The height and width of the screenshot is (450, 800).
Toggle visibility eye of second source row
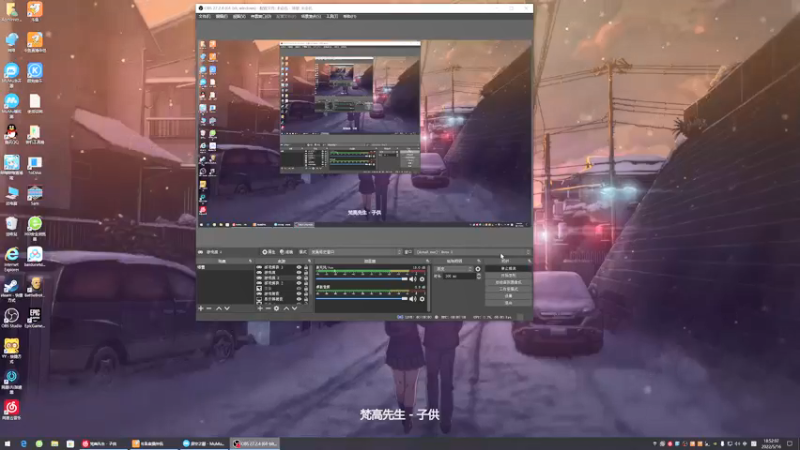click(x=299, y=272)
